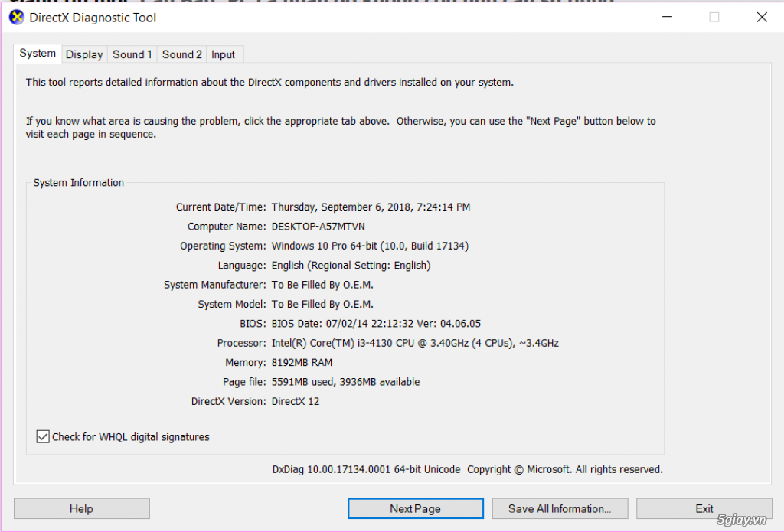The width and height of the screenshot is (784, 532).
Task: Click the Page file usage value
Action: (345, 381)
